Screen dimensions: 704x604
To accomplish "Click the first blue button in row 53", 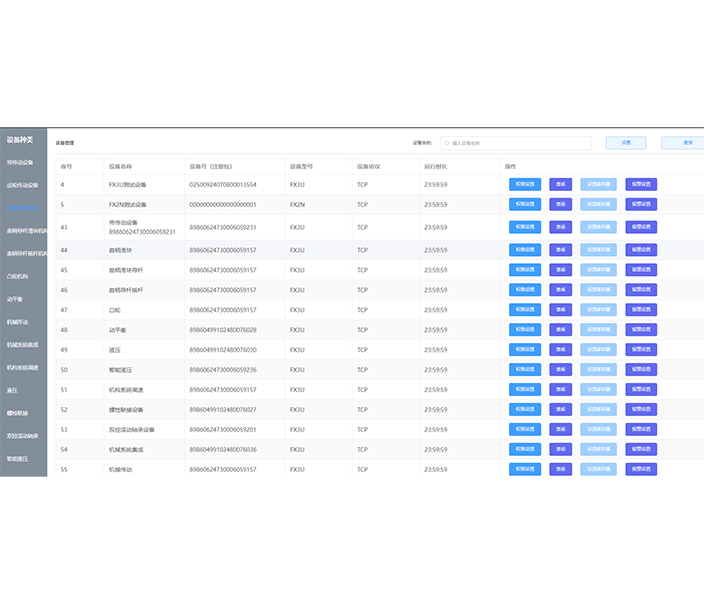I will (525, 429).
